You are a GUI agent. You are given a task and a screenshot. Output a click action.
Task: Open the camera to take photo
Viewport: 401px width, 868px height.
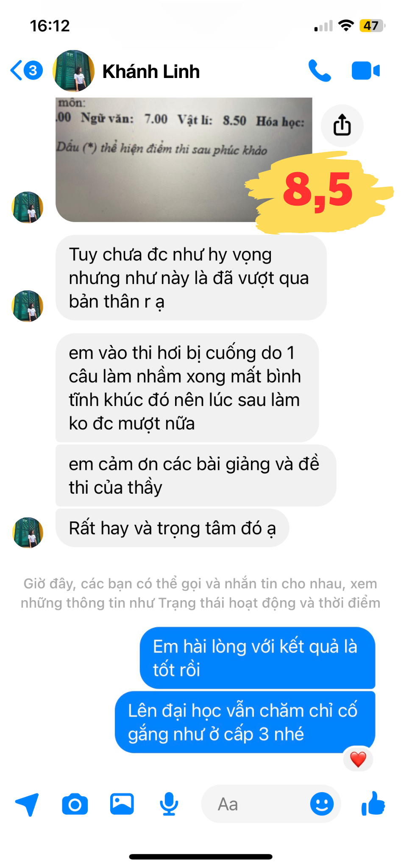(75, 804)
